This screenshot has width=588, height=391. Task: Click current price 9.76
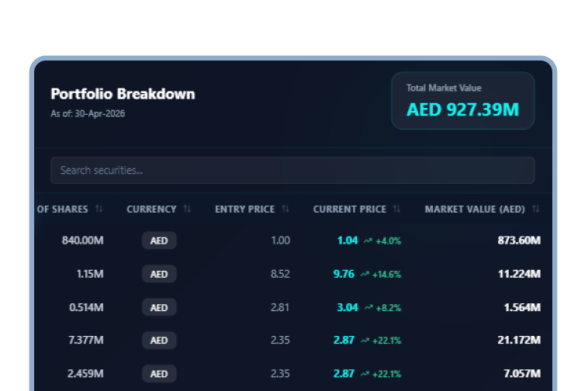[x=344, y=274]
